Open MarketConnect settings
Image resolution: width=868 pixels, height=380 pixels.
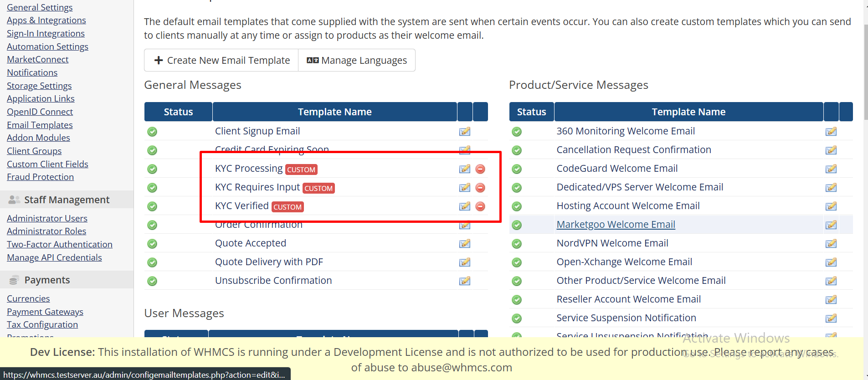point(38,60)
